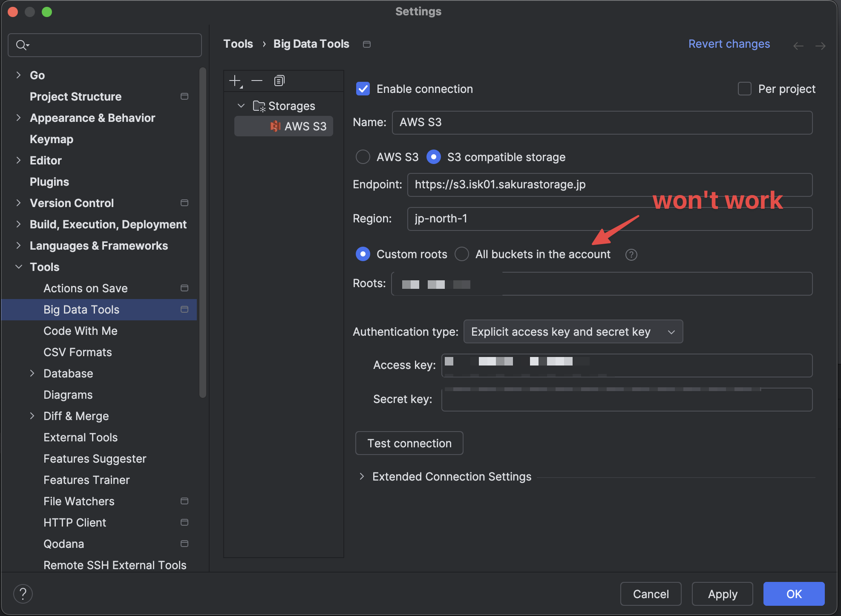Image resolution: width=841 pixels, height=616 pixels.
Task: Expand Build, Execution, Deployment category
Action: tap(18, 224)
